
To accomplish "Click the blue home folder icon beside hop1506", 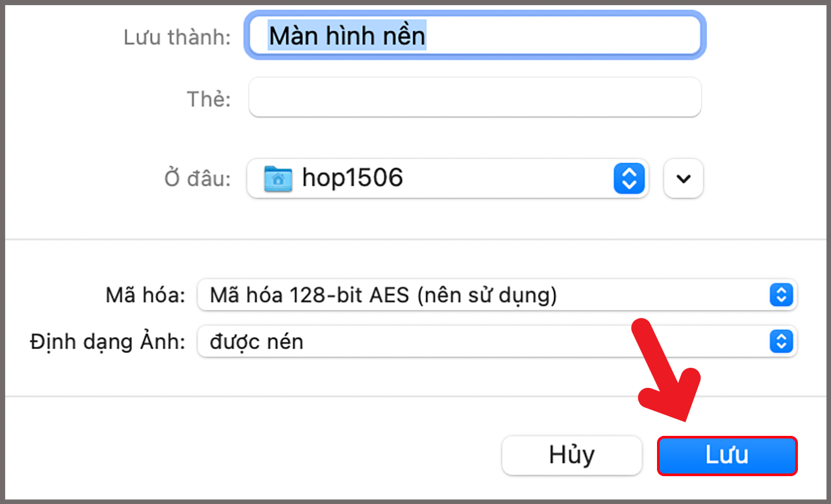I will click(x=279, y=178).
